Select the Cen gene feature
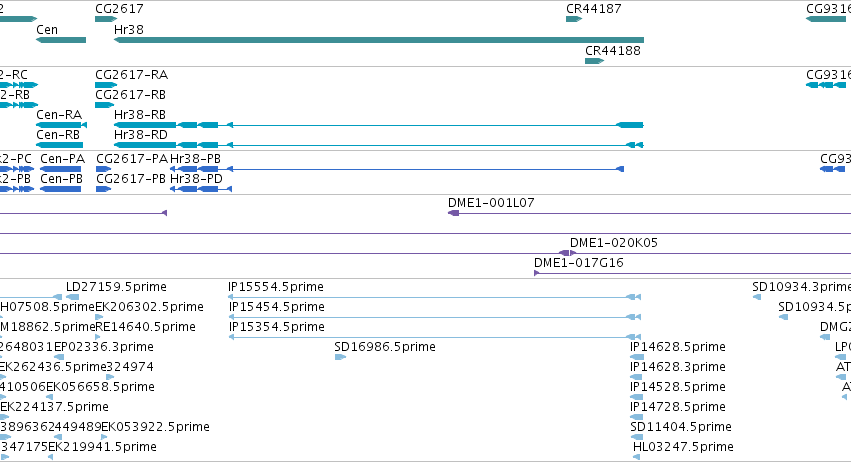Screen dimensions: 851x462 (61, 40)
